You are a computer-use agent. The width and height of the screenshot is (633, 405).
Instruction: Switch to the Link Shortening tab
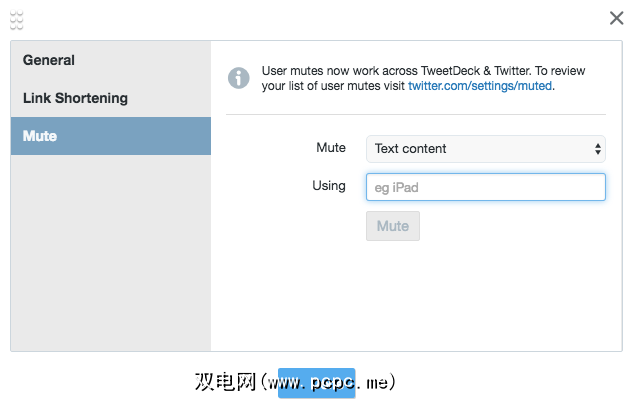[x=75, y=98]
